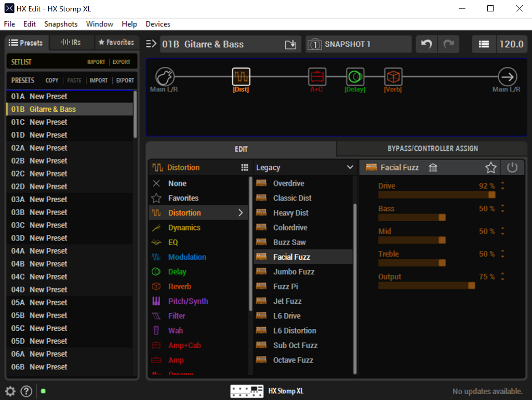Switch to the Favorites tab

coord(116,43)
